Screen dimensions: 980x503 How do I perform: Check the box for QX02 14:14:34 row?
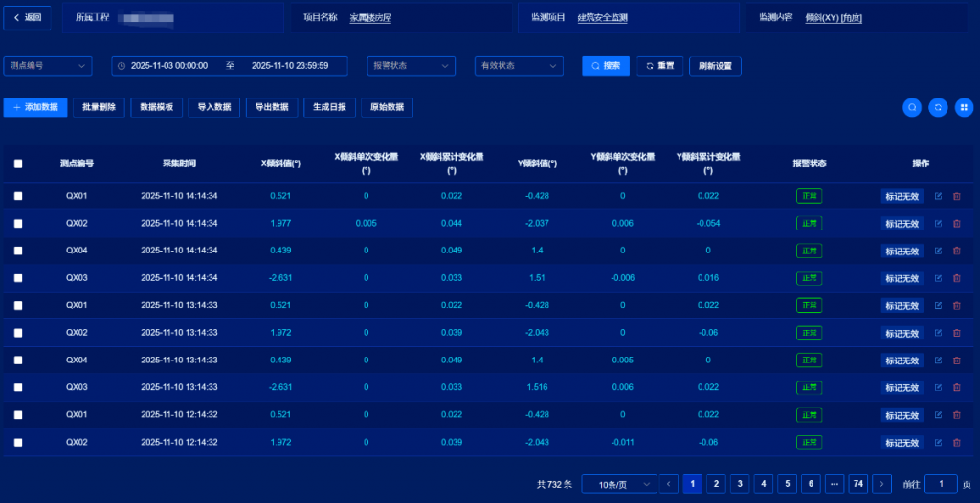coord(18,223)
